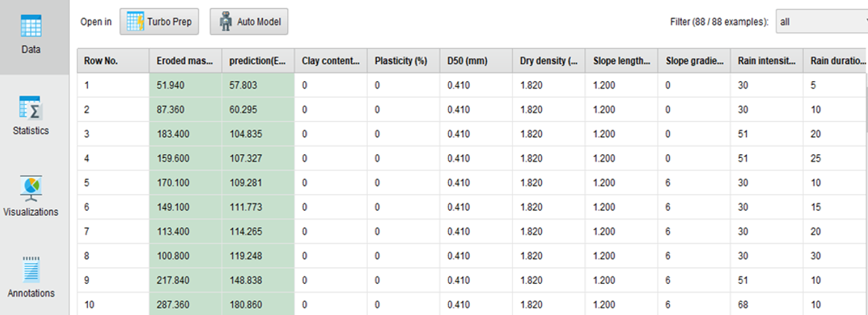Image resolution: width=868 pixels, height=315 pixels.
Task: Click the Auto Model robot icon
Action: pos(226,22)
